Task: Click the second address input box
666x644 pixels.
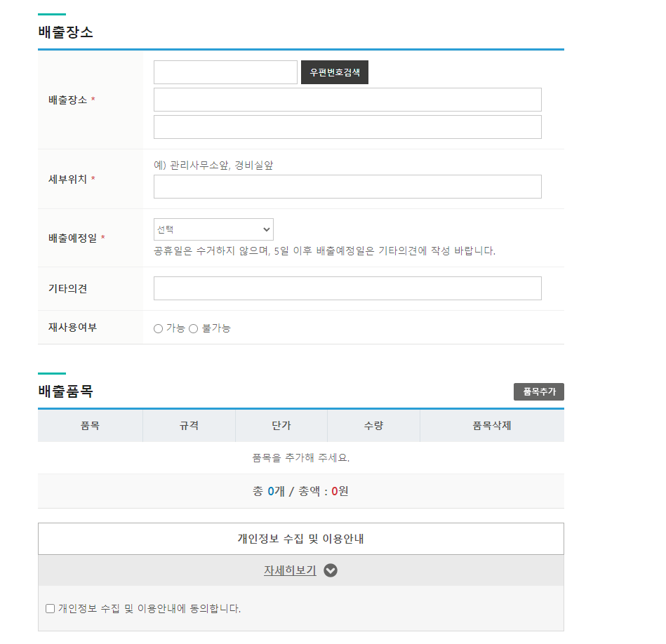Action: point(347,126)
